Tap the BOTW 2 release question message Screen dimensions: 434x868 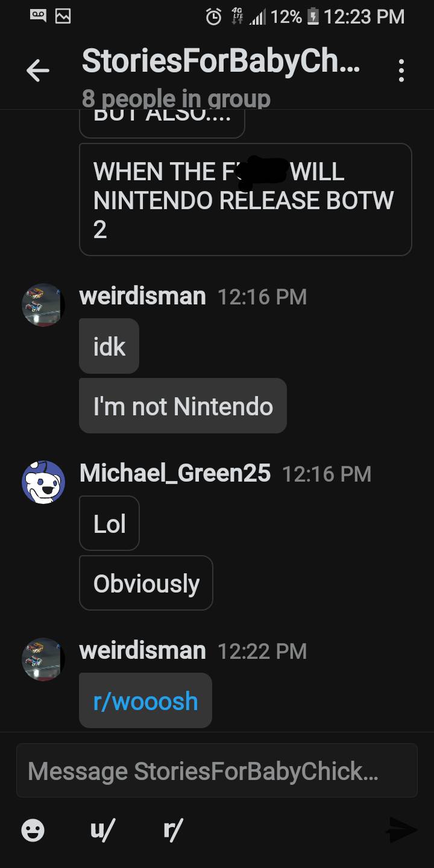[245, 200]
